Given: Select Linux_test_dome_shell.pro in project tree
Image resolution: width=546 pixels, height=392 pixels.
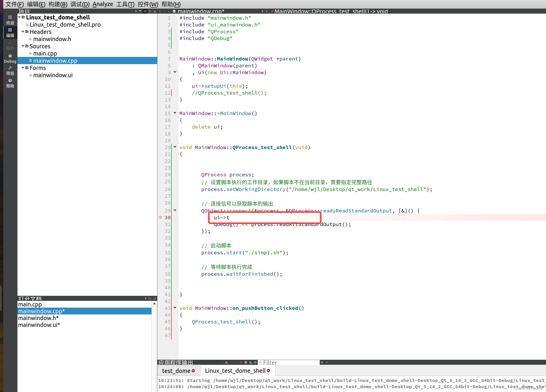Looking at the screenshot, I should point(65,24).
